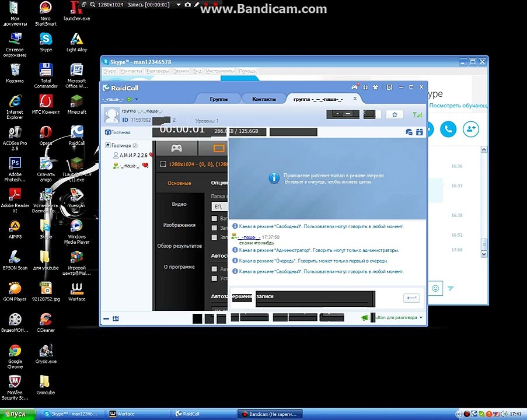This screenshot has height=420, width=527.
Task: Open the Видео section in Bandicam
Action: coord(179,204)
